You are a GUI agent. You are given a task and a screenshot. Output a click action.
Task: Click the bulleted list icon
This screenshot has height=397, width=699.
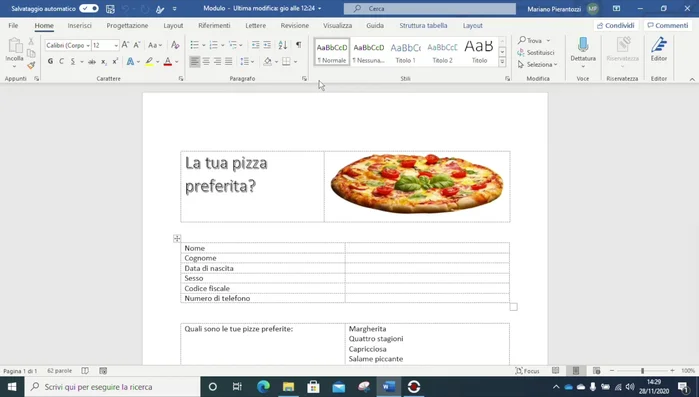[194, 45]
